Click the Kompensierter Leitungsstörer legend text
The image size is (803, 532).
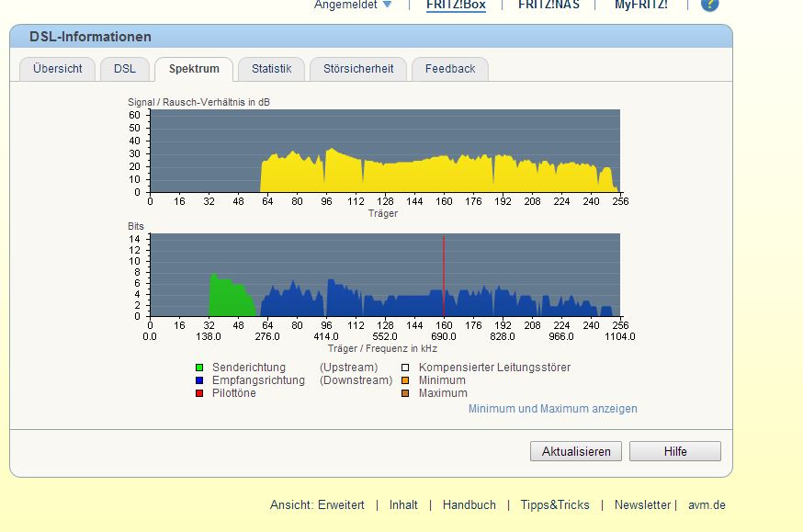[494, 368]
